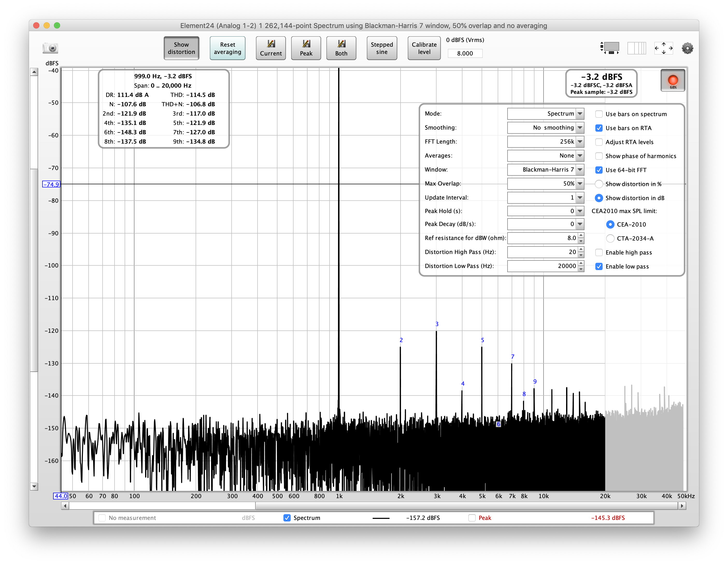Click Ref resistance value field
Viewport: 728px width, 565px height.
pyautogui.click(x=542, y=238)
